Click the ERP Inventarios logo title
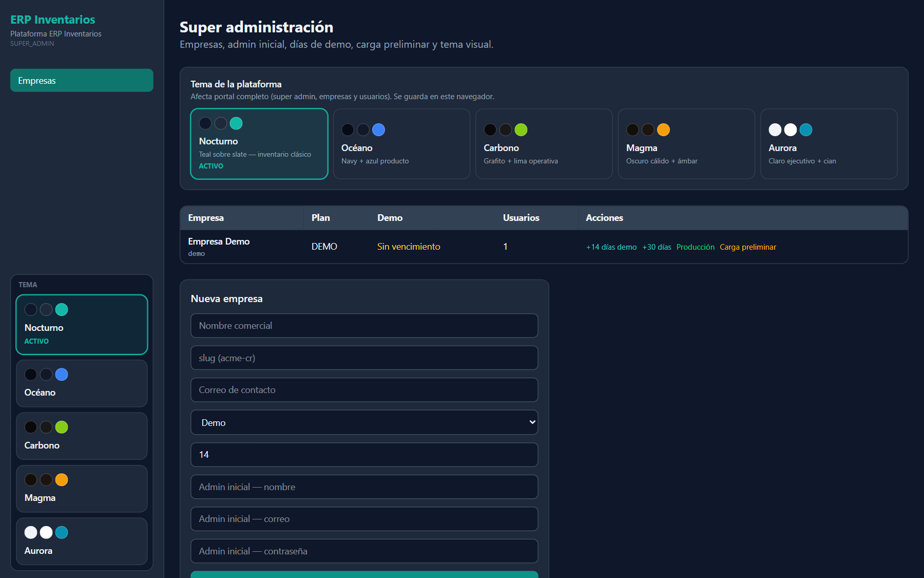This screenshot has height=578, width=924. point(53,20)
